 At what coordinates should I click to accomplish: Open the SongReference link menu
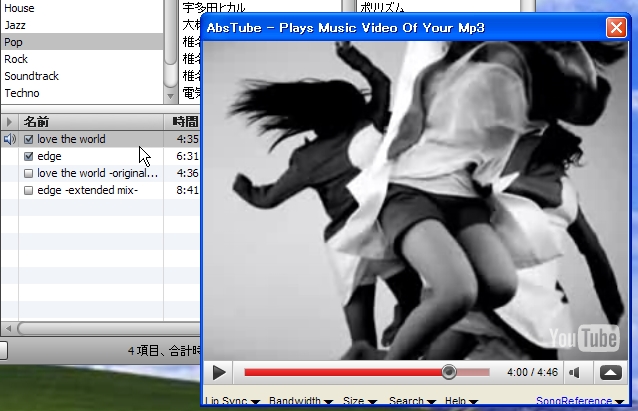(x=579, y=401)
